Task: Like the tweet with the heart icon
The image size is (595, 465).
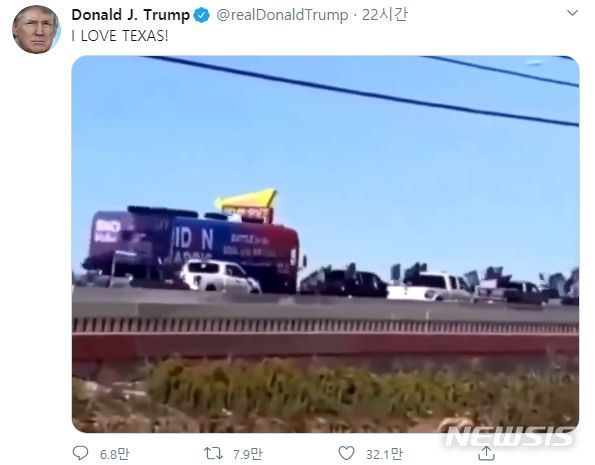Action: click(346, 453)
